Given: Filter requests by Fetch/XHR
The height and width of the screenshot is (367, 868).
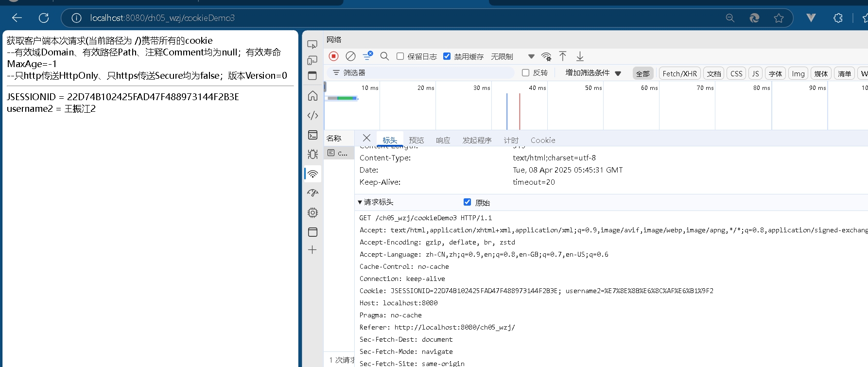Looking at the screenshot, I should point(679,73).
